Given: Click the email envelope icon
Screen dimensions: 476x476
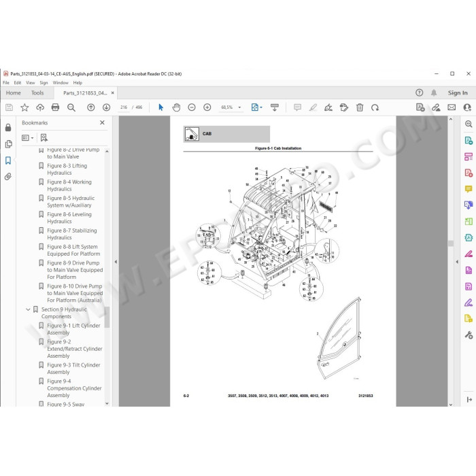Looking at the screenshot, I should 452,107.
